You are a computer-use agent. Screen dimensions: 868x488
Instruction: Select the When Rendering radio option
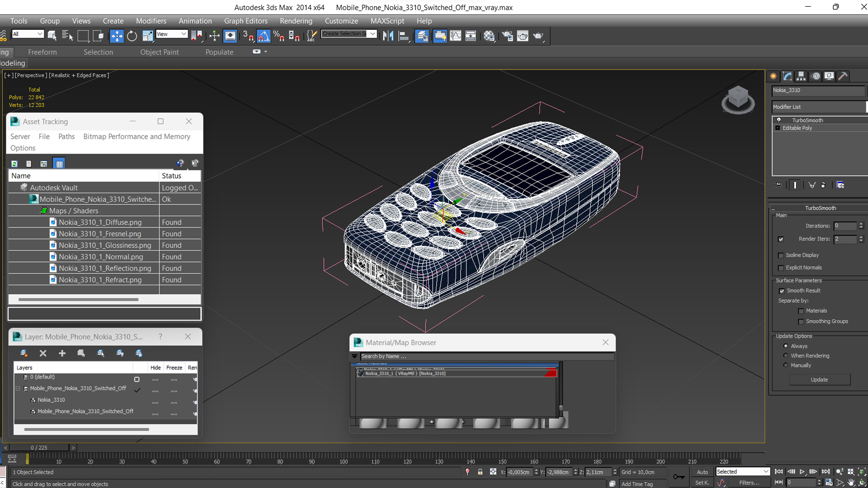tap(786, 356)
